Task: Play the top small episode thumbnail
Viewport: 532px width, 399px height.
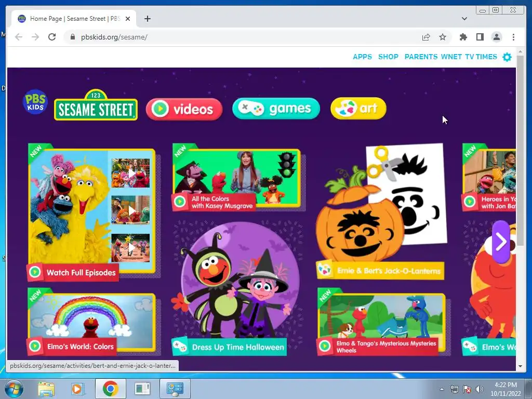Action: click(130, 173)
